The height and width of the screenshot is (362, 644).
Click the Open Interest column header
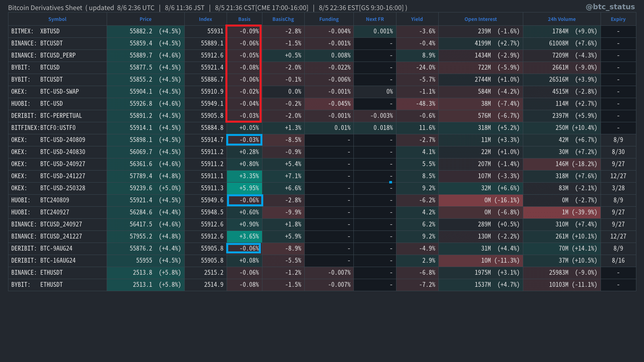click(x=480, y=19)
